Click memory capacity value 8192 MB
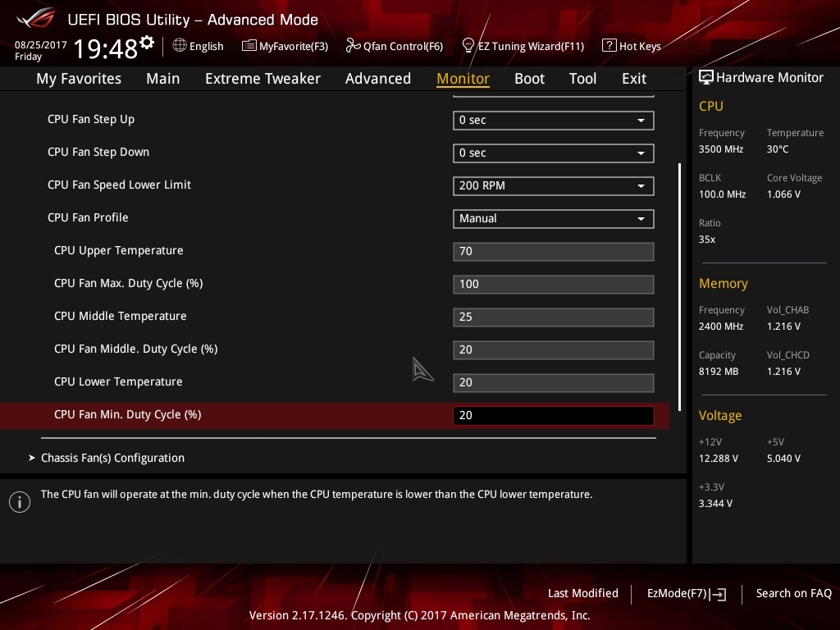Image resolution: width=840 pixels, height=630 pixels. 719,372
